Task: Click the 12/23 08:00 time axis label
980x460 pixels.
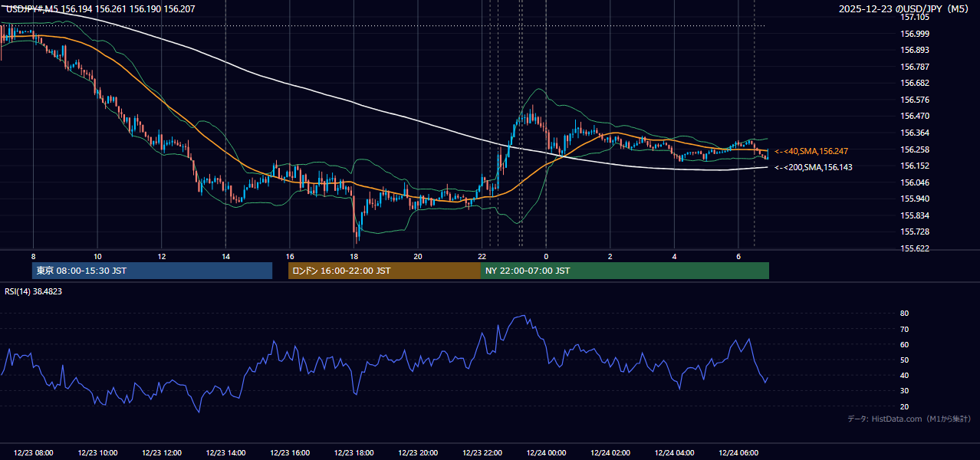Action: tap(33, 453)
